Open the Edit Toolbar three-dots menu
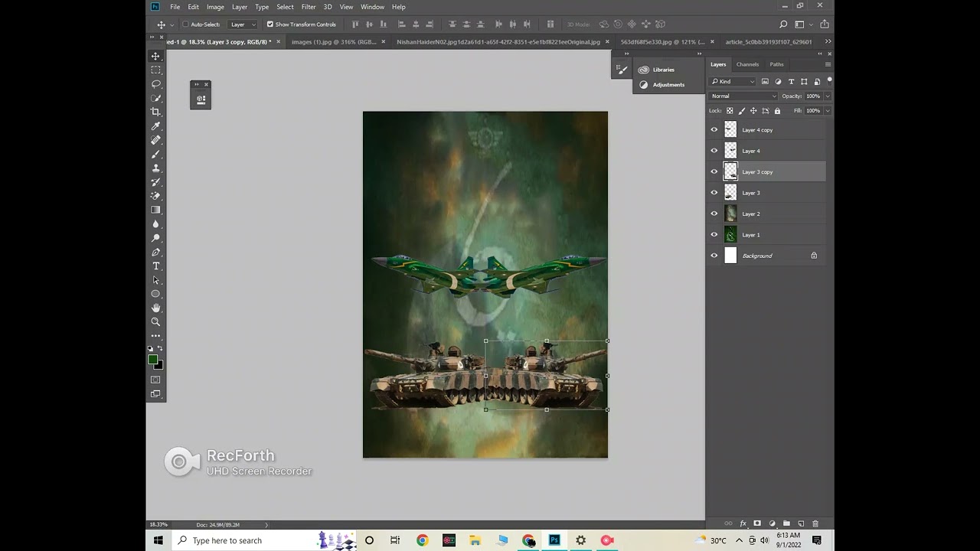 point(155,336)
